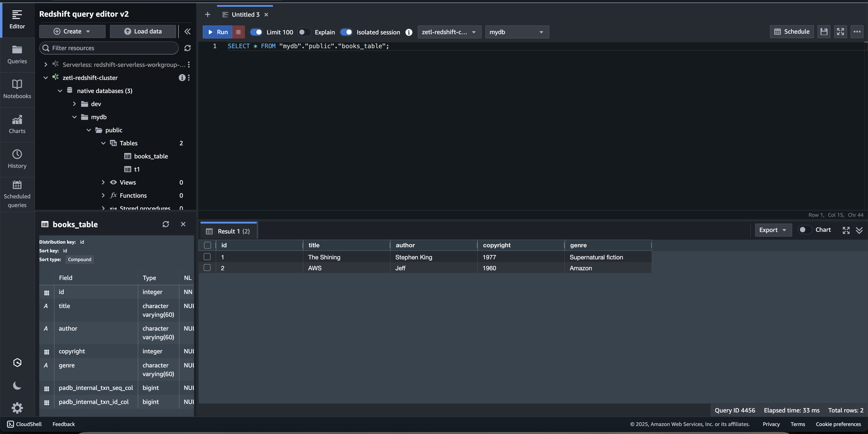Screen dimensions: 868x434
Task: Open the mydb database dropdown
Action: tap(517, 32)
